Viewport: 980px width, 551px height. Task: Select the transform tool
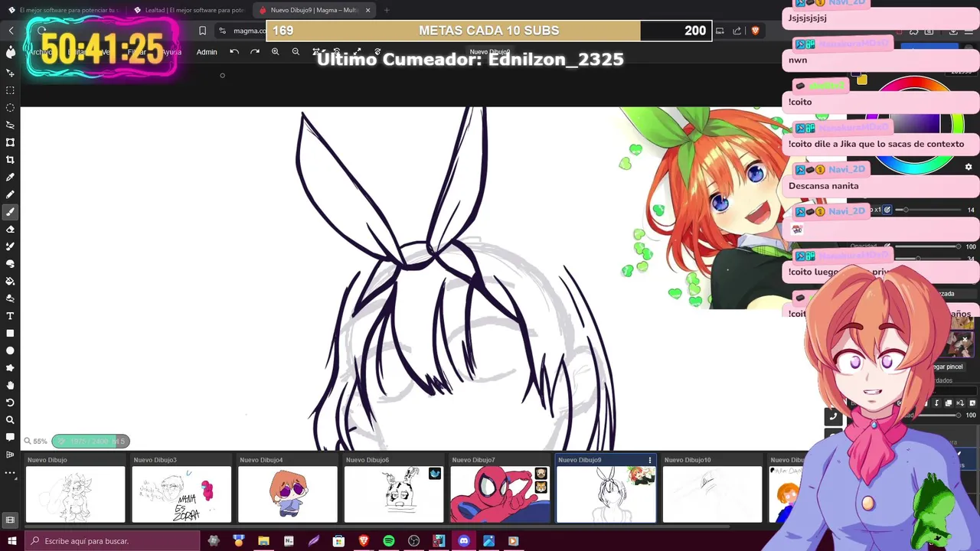(x=10, y=142)
